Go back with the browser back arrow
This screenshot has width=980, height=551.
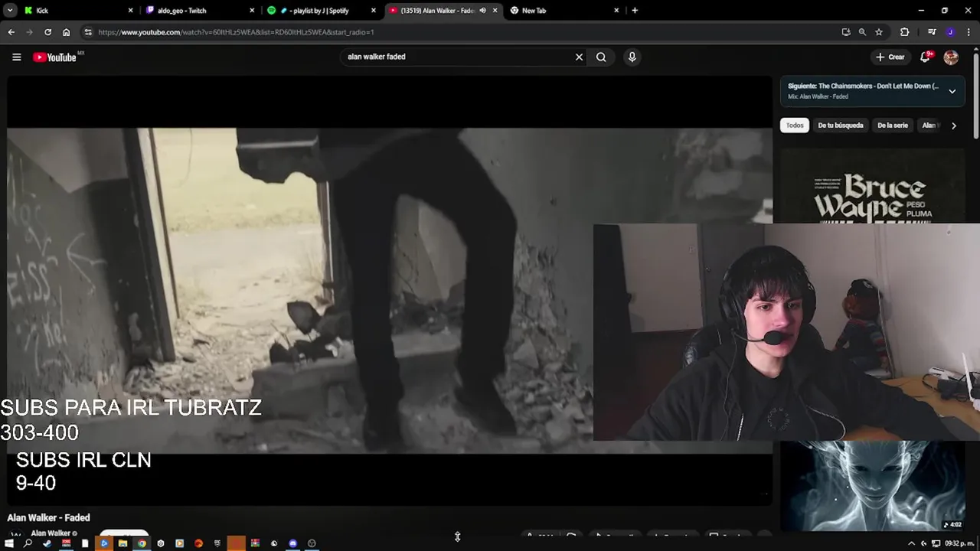[11, 32]
